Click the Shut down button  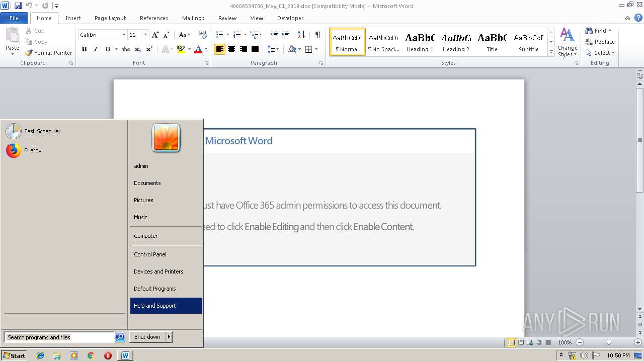pyautogui.click(x=147, y=337)
